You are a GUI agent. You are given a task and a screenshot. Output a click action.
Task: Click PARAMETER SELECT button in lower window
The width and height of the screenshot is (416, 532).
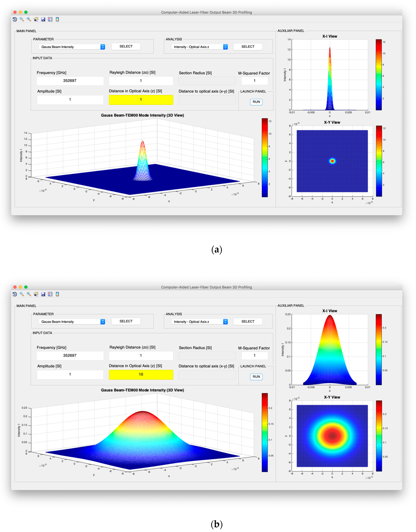pyautogui.click(x=126, y=321)
